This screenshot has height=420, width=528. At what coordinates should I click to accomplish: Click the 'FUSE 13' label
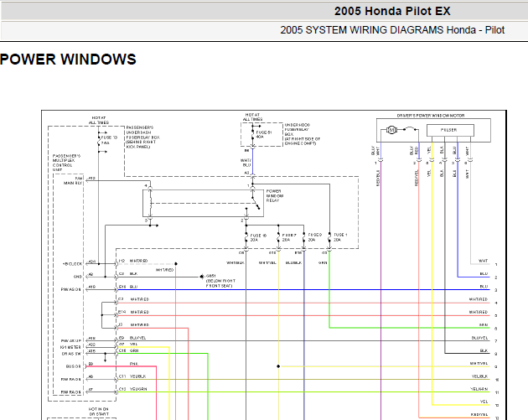(x=110, y=137)
